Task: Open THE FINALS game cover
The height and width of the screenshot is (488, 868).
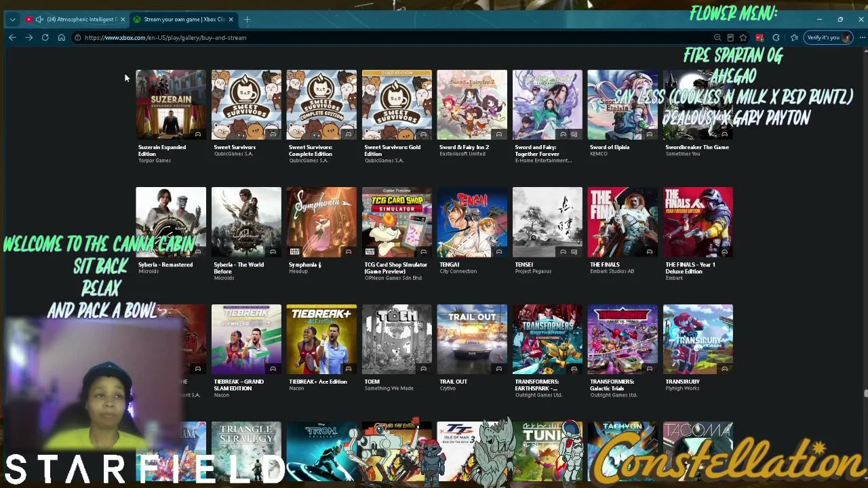Action: coord(623,222)
